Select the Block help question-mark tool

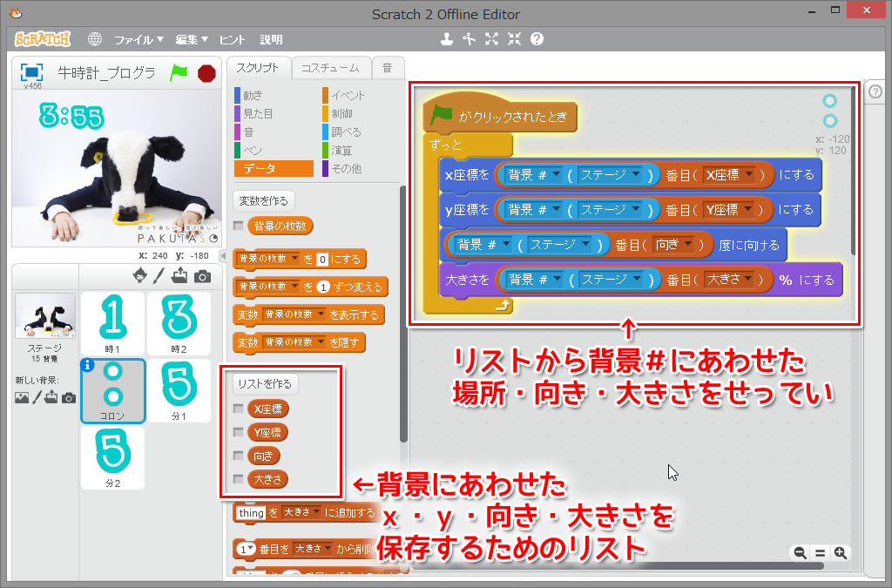point(537,39)
